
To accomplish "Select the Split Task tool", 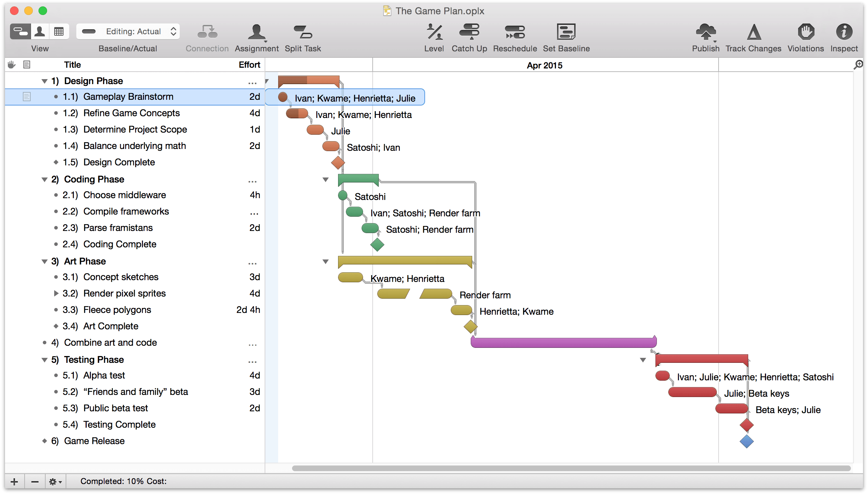I will (303, 34).
